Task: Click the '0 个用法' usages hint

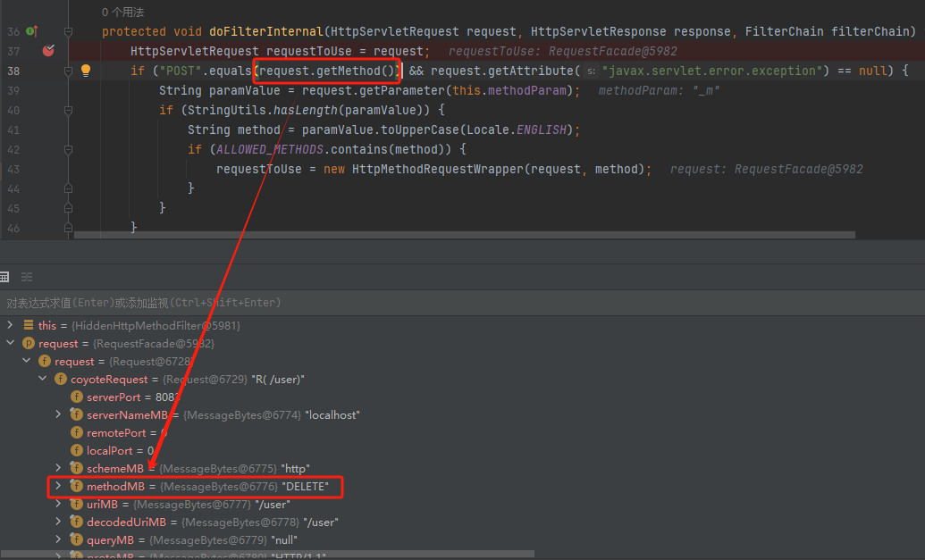Action: pyautogui.click(x=122, y=12)
